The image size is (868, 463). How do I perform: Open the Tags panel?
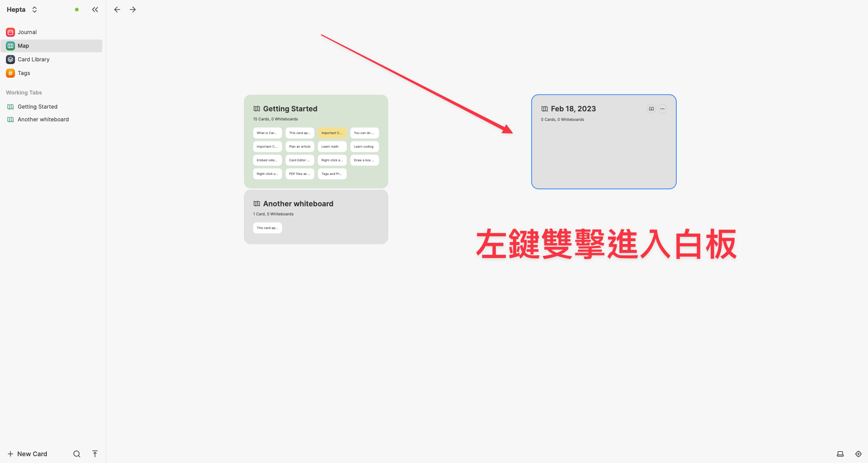coord(23,73)
